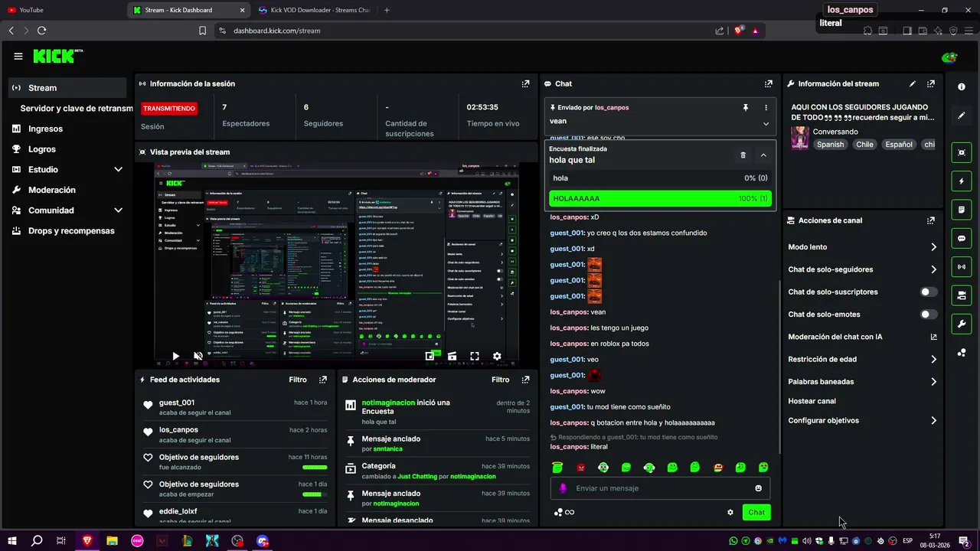The image size is (980, 551).
Task: Select Stream in the sidebar
Action: click(x=67, y=88)
